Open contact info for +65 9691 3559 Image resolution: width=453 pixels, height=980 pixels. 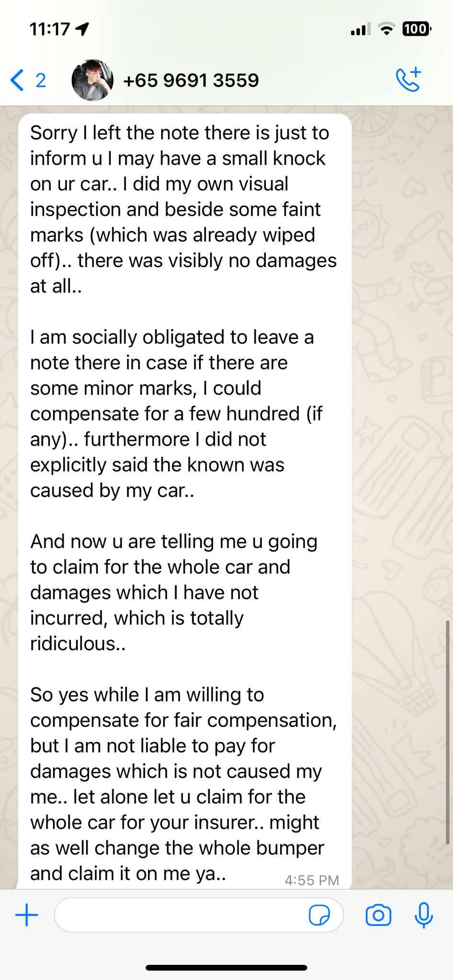[x=191, y=80]
